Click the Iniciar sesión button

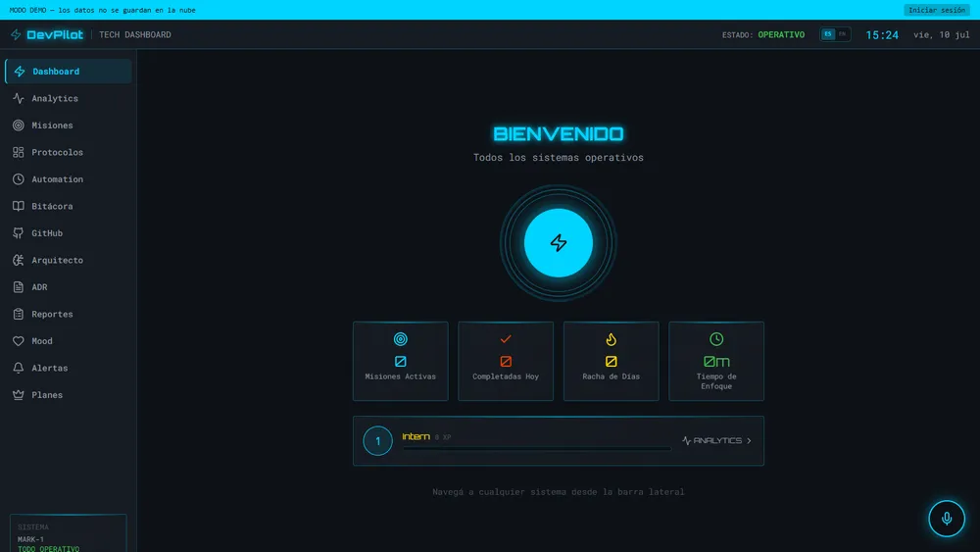936,10
